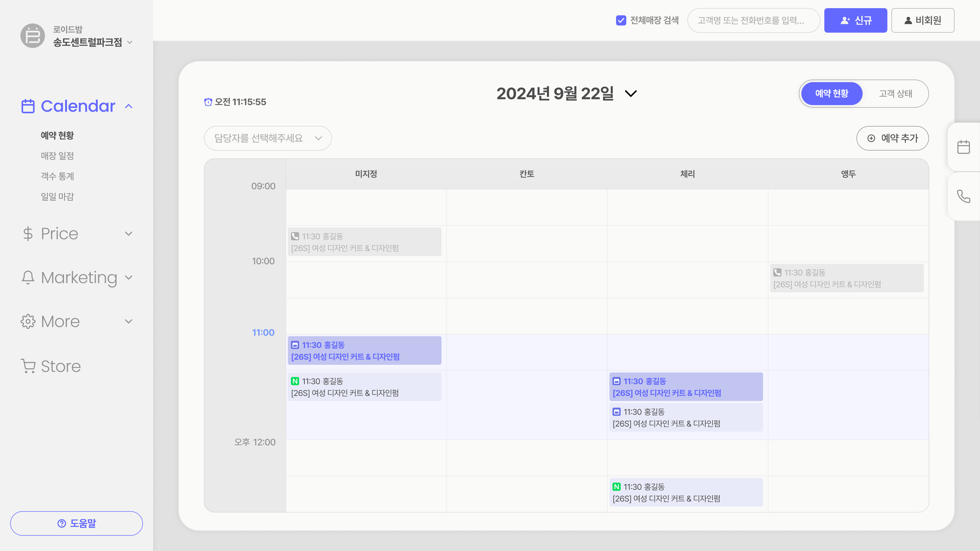Expand the Marketing menu section
The width and height of the screenshot is (980, 551).
pyautogui.click(x=129, y=277)
